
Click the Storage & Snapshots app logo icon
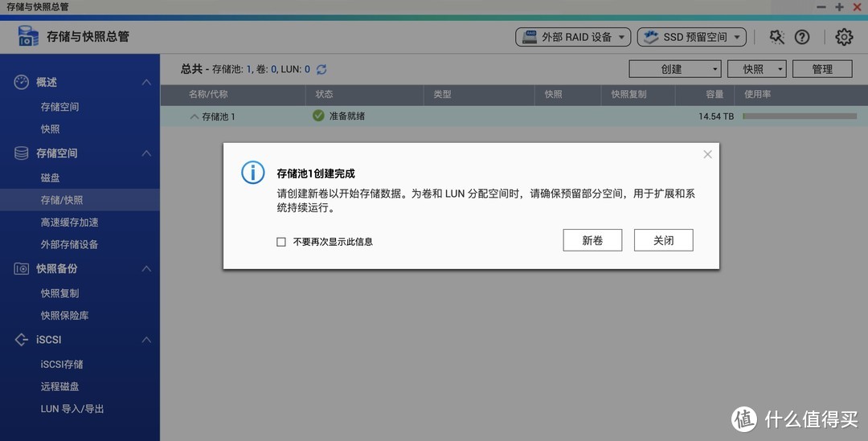28,36
